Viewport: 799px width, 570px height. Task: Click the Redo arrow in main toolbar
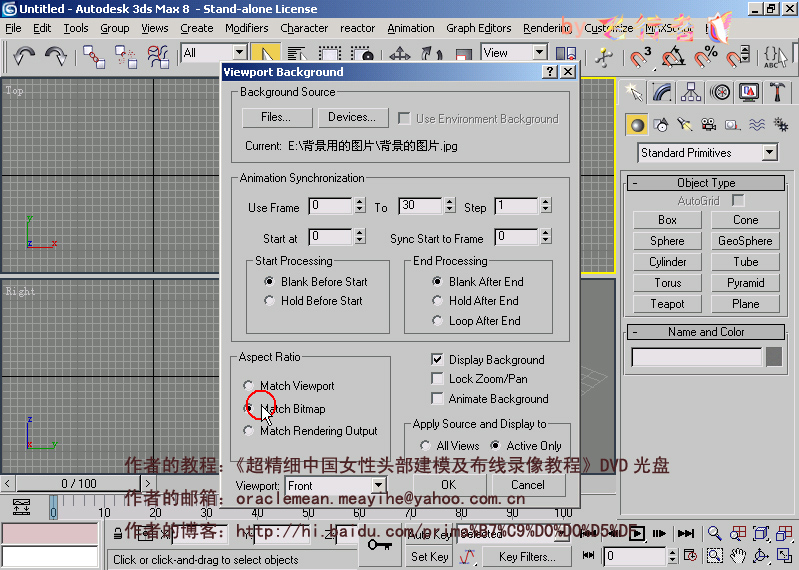(x=56, y=55)
